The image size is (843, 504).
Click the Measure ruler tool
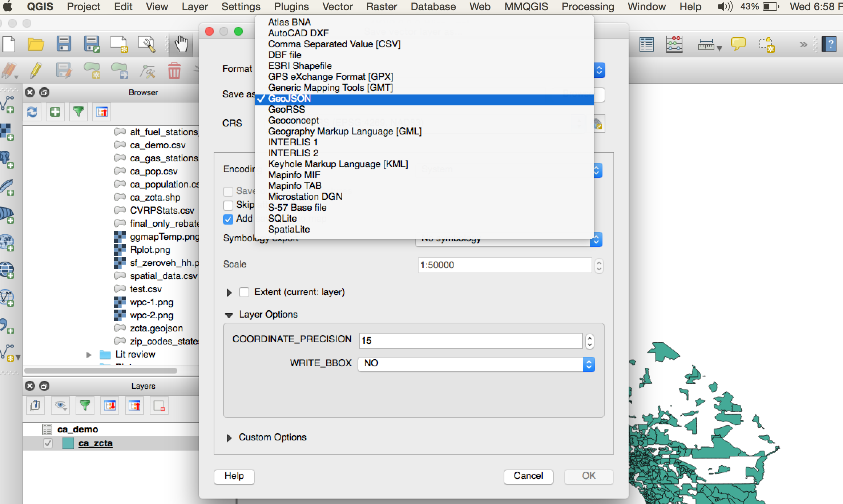(706, 45)
